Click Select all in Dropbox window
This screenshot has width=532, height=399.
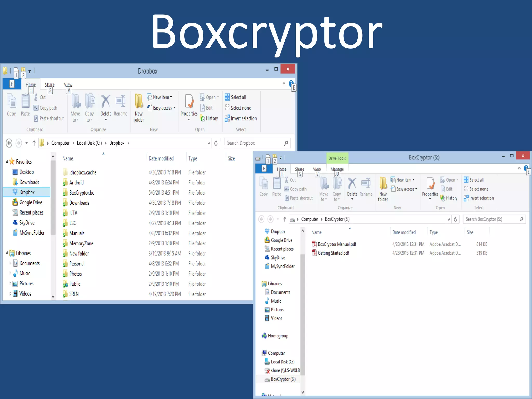click(235, 97)
